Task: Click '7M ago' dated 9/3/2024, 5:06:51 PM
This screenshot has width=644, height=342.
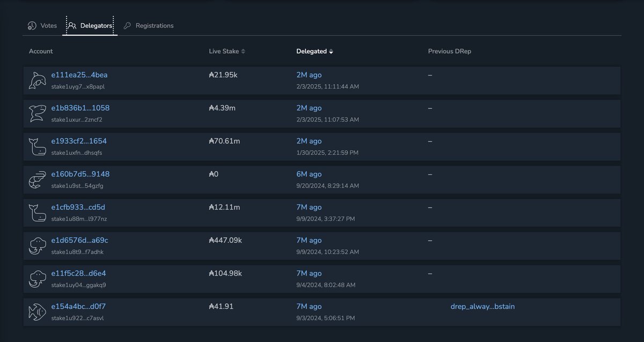Action: click(309, 308)
